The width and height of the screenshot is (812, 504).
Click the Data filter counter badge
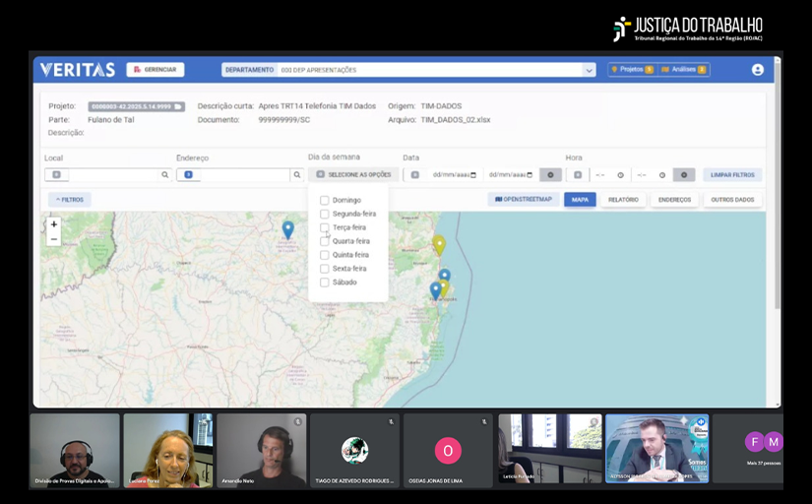click(414, 175)
